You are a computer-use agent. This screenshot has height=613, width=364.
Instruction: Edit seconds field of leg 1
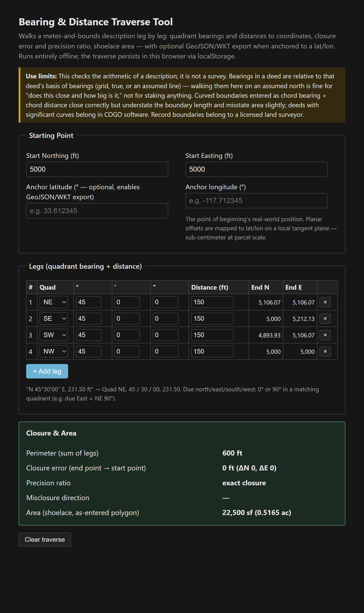(165, 302)
